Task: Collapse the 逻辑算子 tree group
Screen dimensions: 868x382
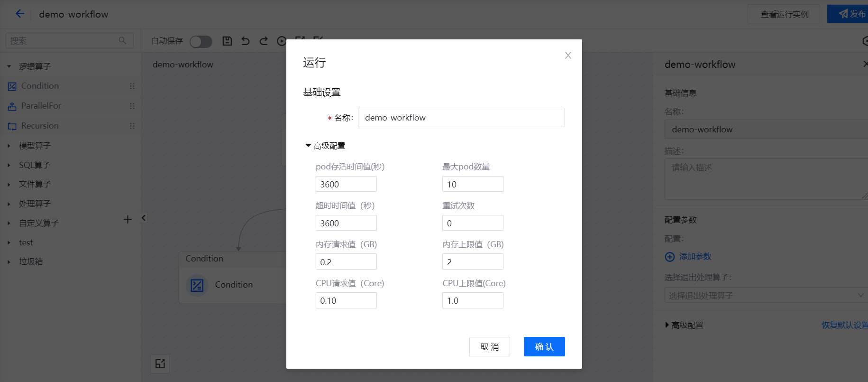Action: [x=9, y=66]
